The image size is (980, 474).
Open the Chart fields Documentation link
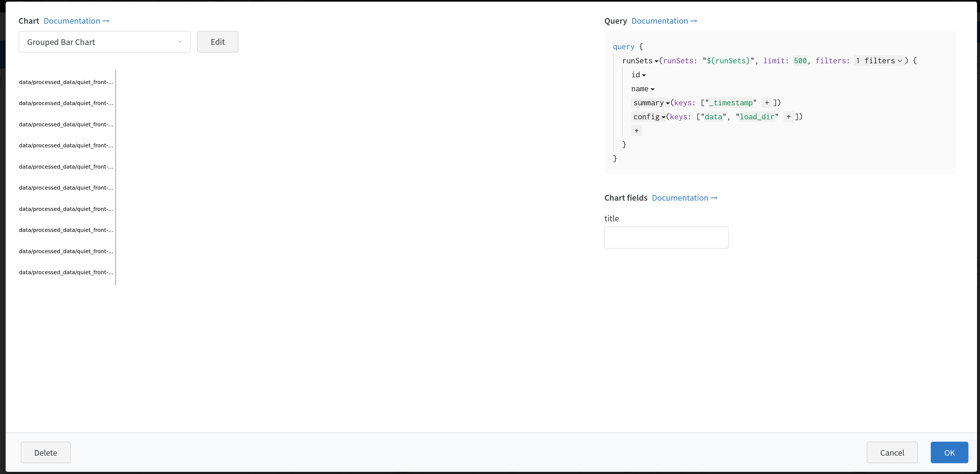click(684, 198)
